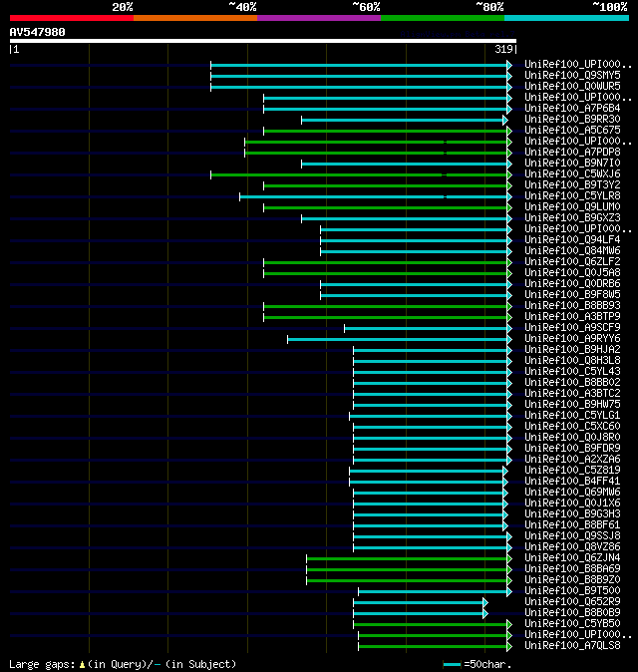Select the UniRef100_Q0DRB6 label

coord(572,284)
